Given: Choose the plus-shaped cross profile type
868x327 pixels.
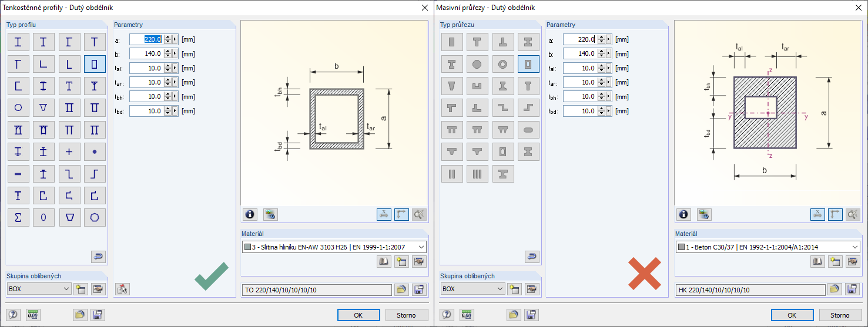Looking at the screenshot, I should [x=69, y=151].
